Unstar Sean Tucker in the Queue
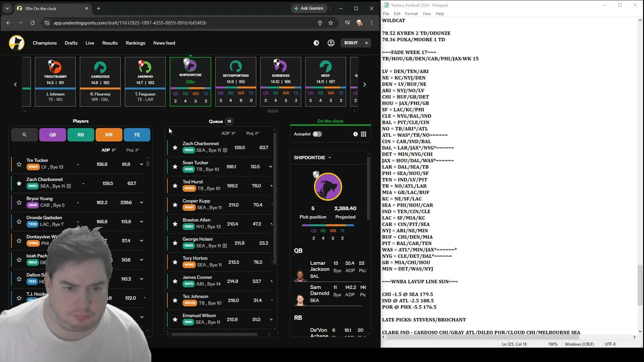The width and height of the screenshot is (644, 362). pos(175,166)
